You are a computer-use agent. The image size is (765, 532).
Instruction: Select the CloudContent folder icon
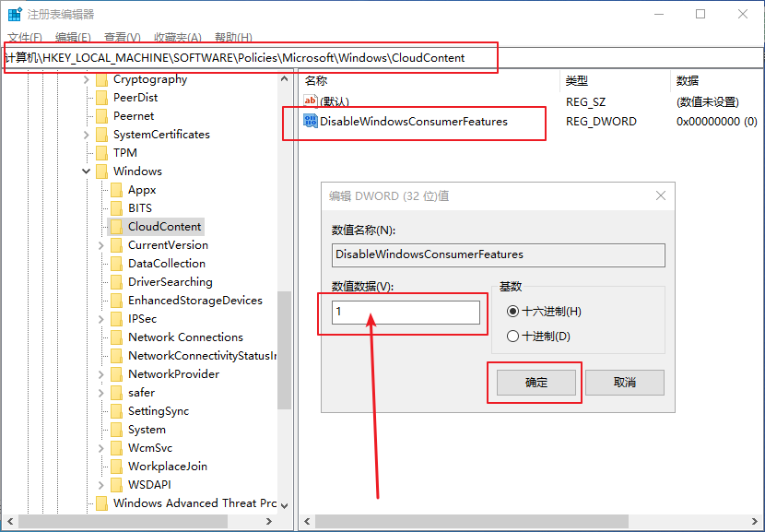coord(116,227)
